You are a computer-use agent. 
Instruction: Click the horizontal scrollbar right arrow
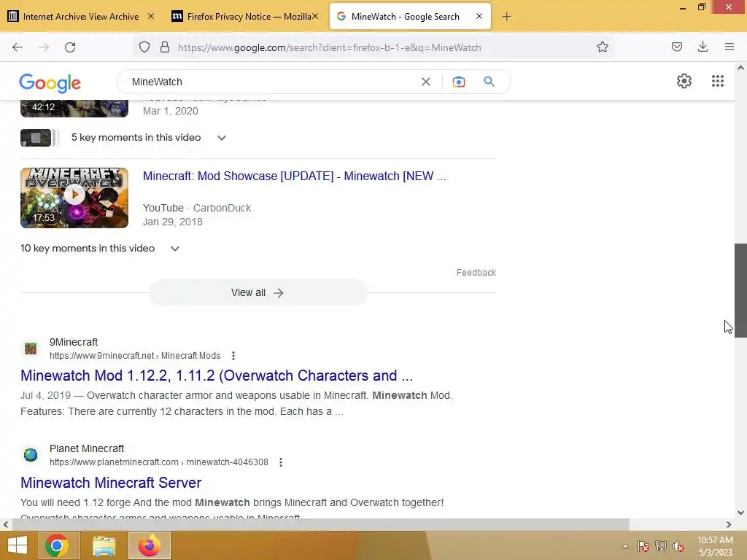coord(729,525)
